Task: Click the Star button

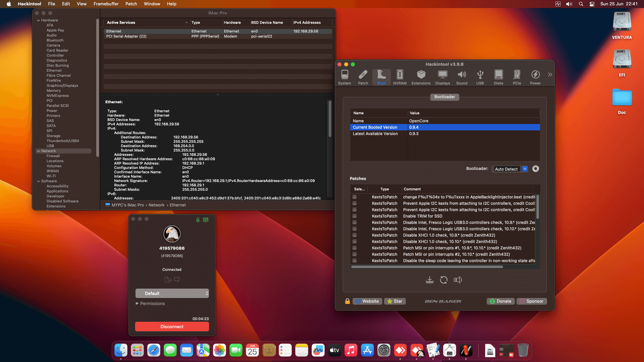Action: pos(395,301)
